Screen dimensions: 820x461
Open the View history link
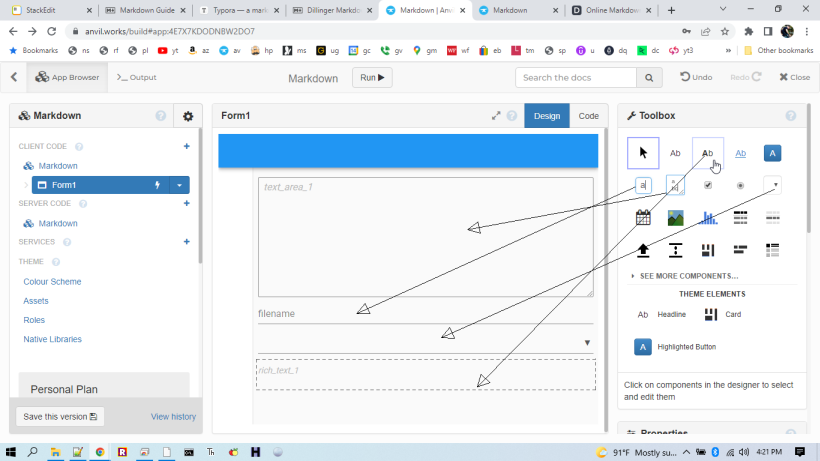(x=173, y=416)
